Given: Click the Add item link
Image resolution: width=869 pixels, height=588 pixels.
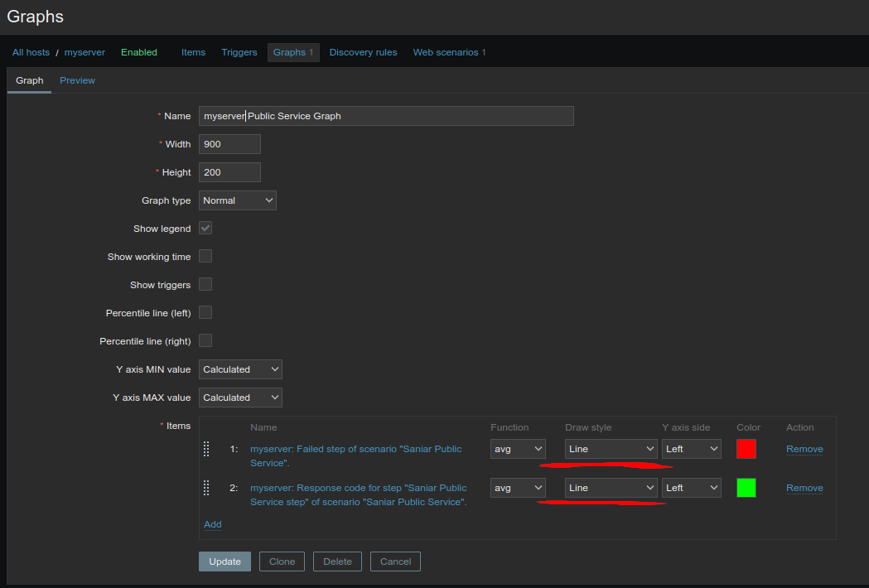Looking at the screenshot, I should [x=213, y=524].
